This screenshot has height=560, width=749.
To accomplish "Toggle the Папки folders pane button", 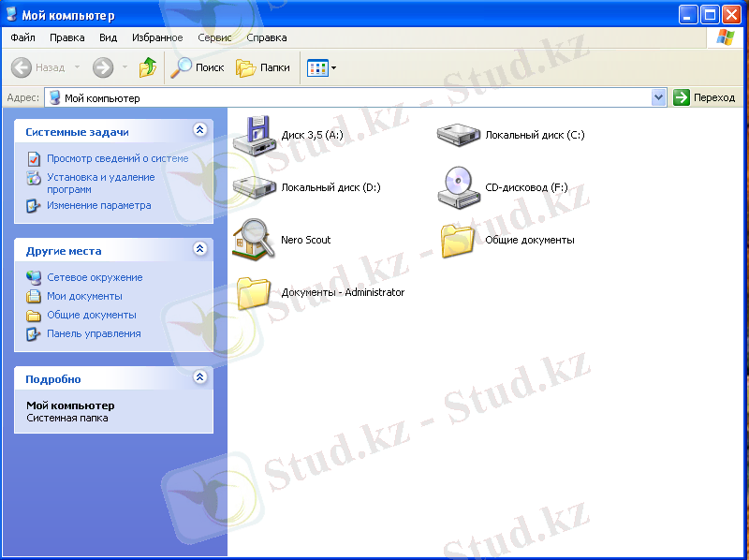I will point(263,67).
